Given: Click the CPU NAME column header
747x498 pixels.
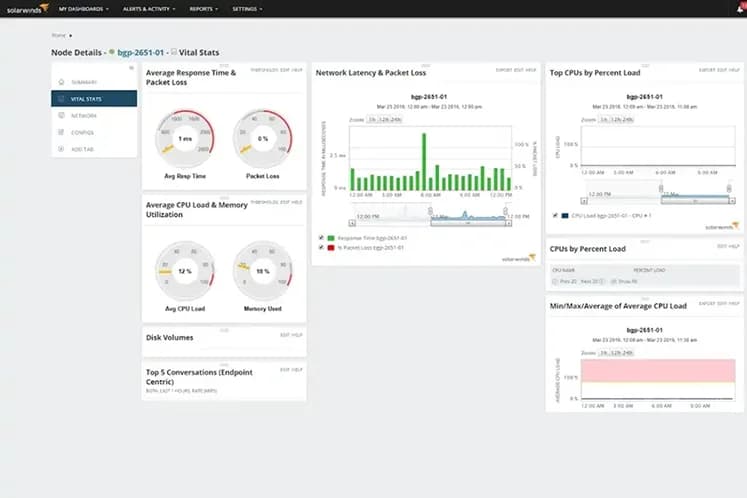Looking at the screenshot, I should (x=563, y=270).
